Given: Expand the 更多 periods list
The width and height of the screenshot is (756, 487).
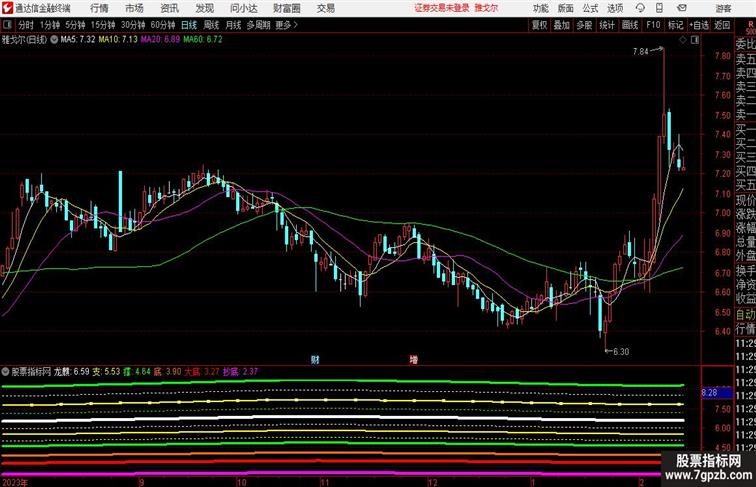Looking at the screenshot, I should [287, 25].
